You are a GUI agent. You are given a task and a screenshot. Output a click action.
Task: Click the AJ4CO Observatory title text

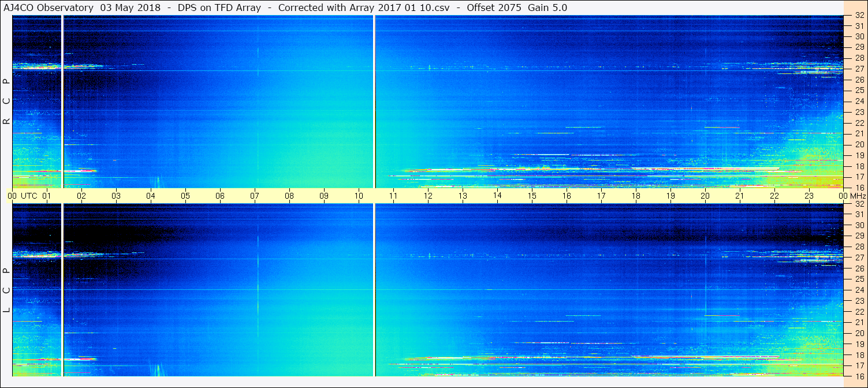point(49,8)
